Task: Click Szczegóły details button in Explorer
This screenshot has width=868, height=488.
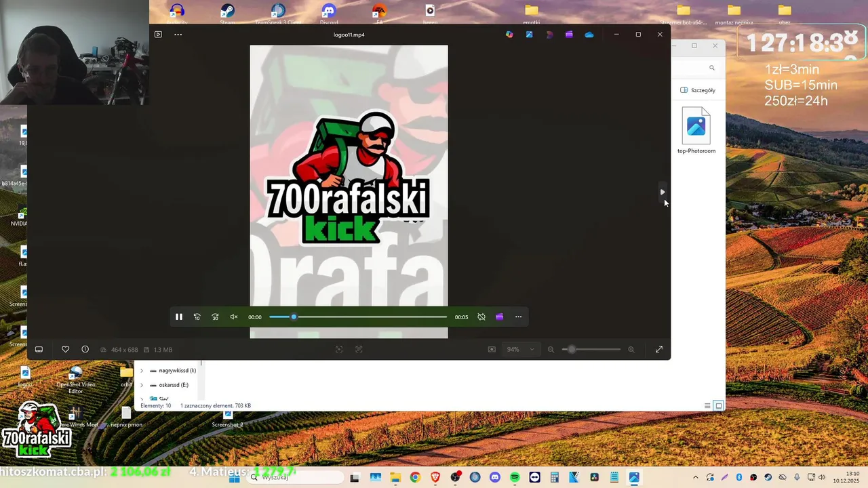Action: (698, 90)
